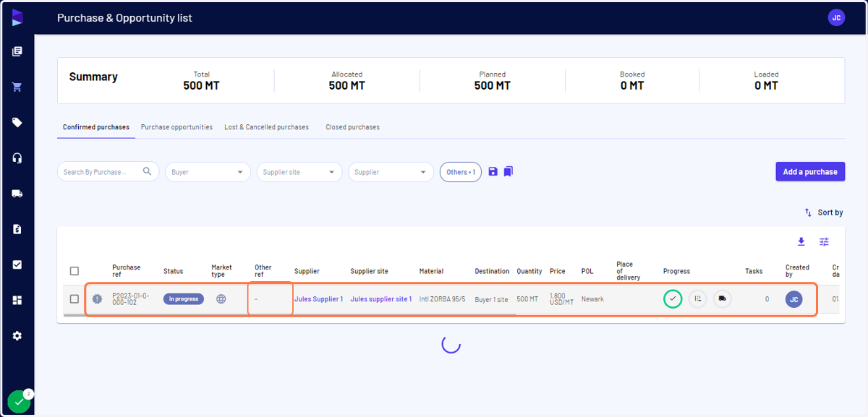Click the search magnifier icon
This screenshot has height=417, width=868.
(148, 171)
